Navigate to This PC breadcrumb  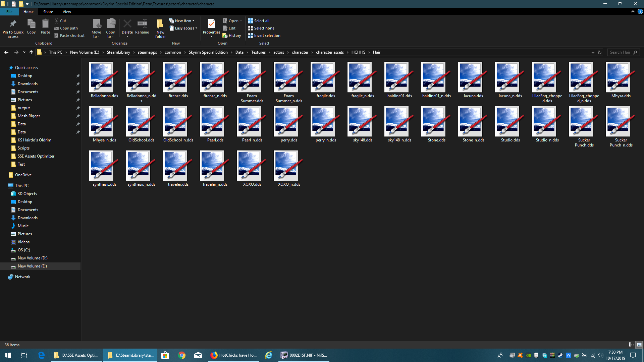pyautogui.click(x=56, y=52)
